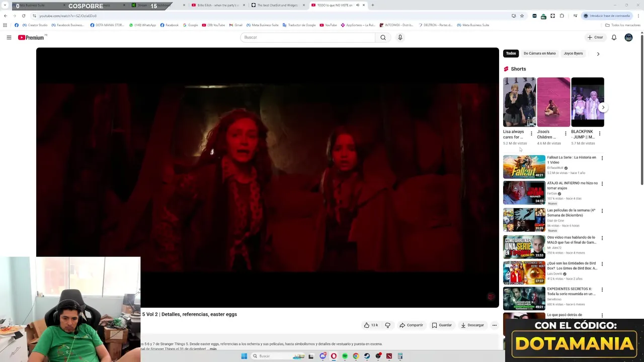This screenshot has width=644, height=362.
Task: Open Gmail bookmark
Action: [x=235, y=25]
